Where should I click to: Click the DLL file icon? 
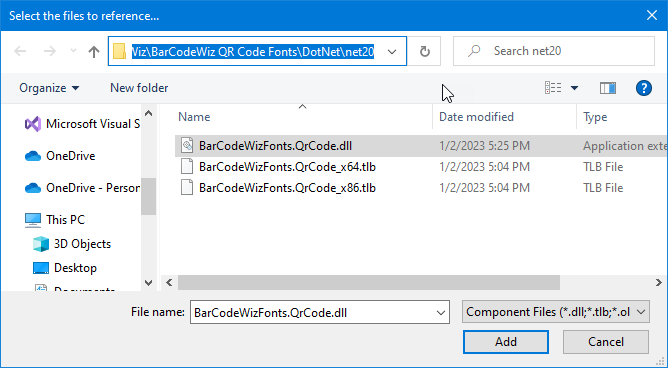[187, 146]
